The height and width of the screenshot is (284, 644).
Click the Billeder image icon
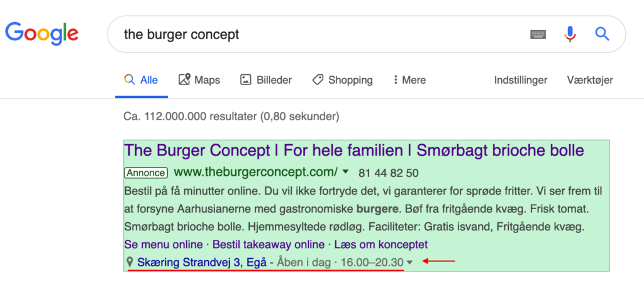246,80
